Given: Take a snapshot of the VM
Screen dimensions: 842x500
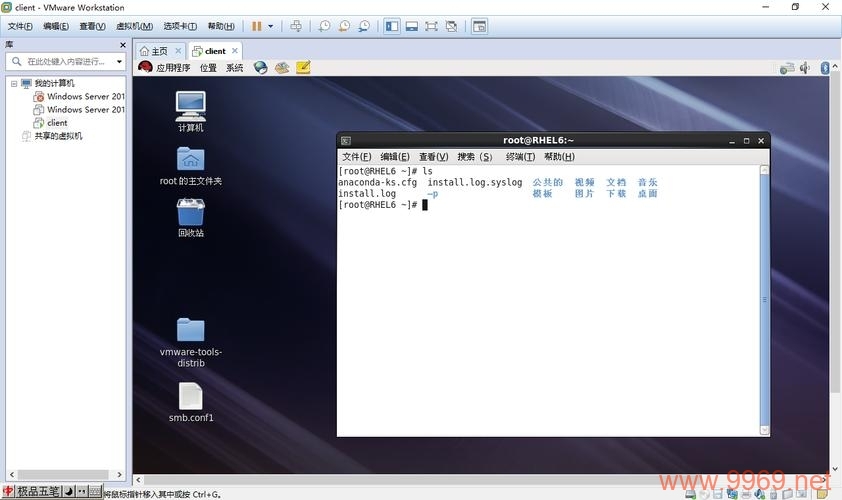Looking at the screenshot, I should (324, 26).
